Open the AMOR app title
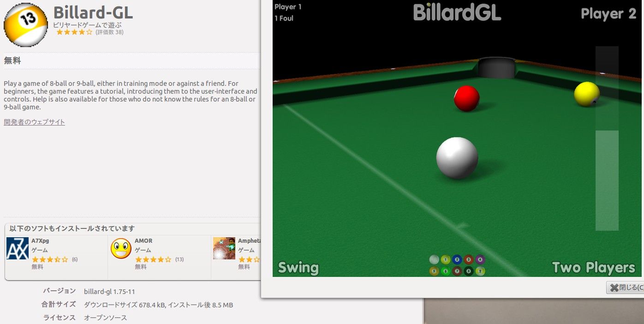Viewport: 644px width, 324px height. [143, 240]
